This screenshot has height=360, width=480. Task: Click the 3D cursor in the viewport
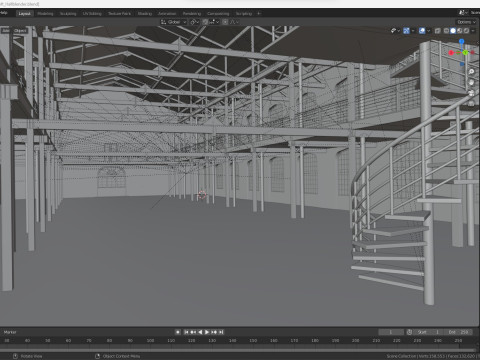click(202, 195)
